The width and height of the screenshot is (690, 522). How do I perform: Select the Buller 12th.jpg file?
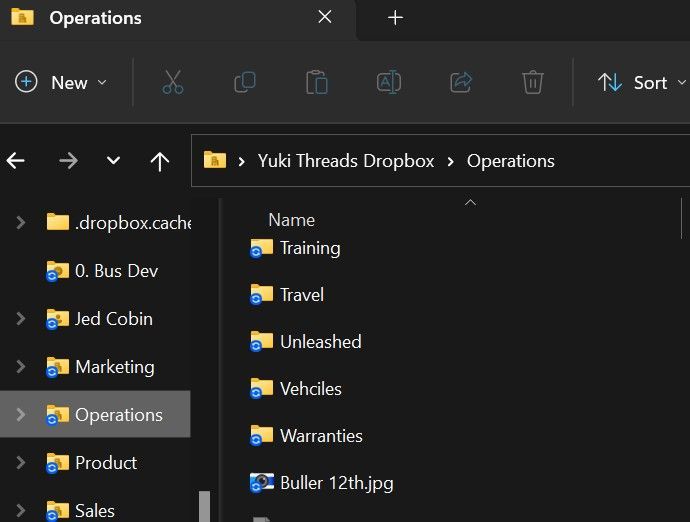click(x=336, y=483)
